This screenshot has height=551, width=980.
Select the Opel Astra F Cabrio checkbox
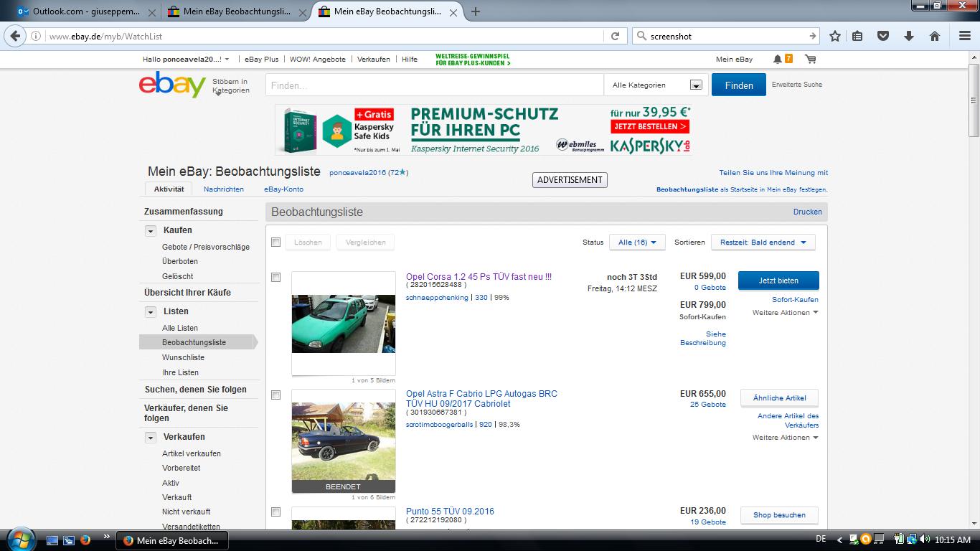coord(275,395)
